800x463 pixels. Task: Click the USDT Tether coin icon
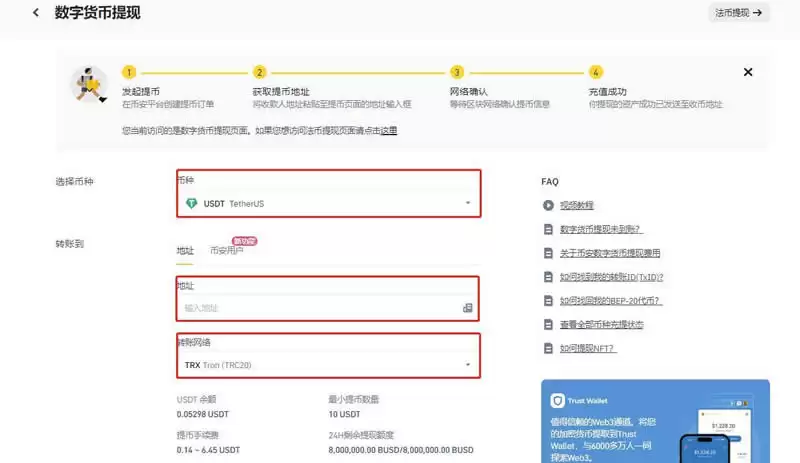pyautogui.click(x=192, y=203)
